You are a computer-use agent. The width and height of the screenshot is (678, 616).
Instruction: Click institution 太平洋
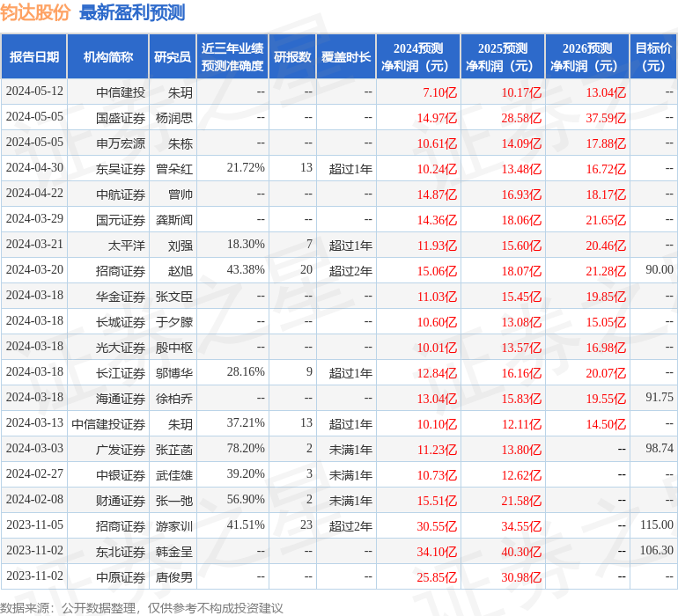click(x=126, y=246)
